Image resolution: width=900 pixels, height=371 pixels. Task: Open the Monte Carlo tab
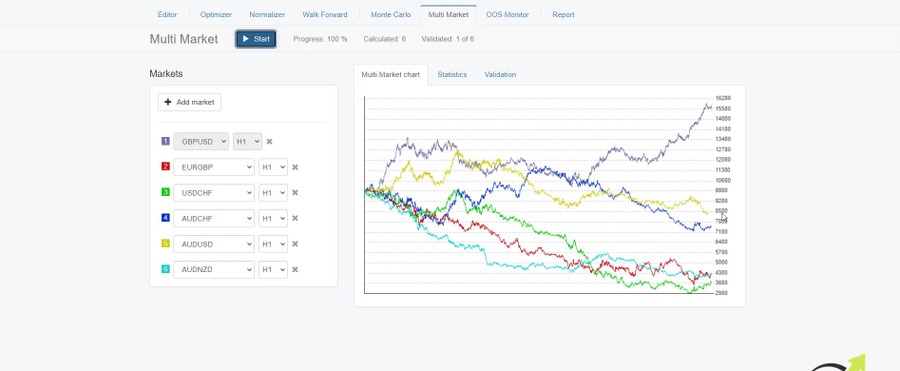tap(391, 15)
